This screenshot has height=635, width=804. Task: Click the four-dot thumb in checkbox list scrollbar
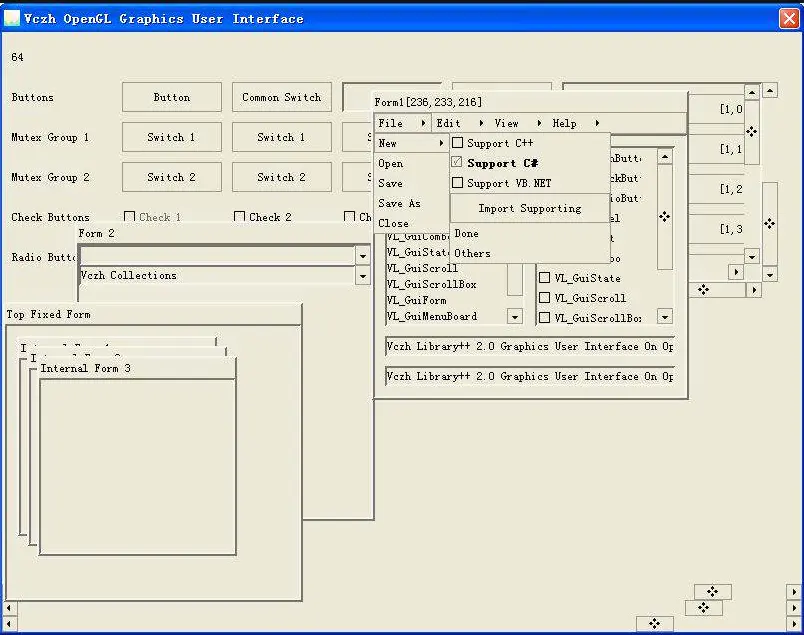click(664, 216)
